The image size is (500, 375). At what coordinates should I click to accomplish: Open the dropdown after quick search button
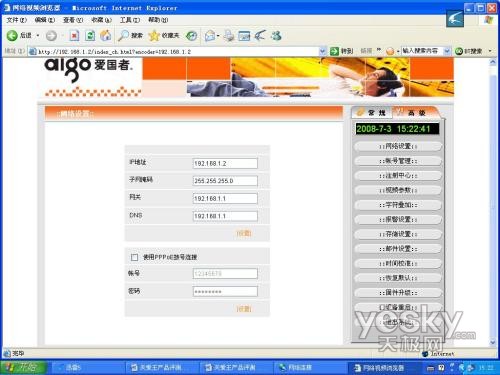pyautogui.click(x=490, y=51)
